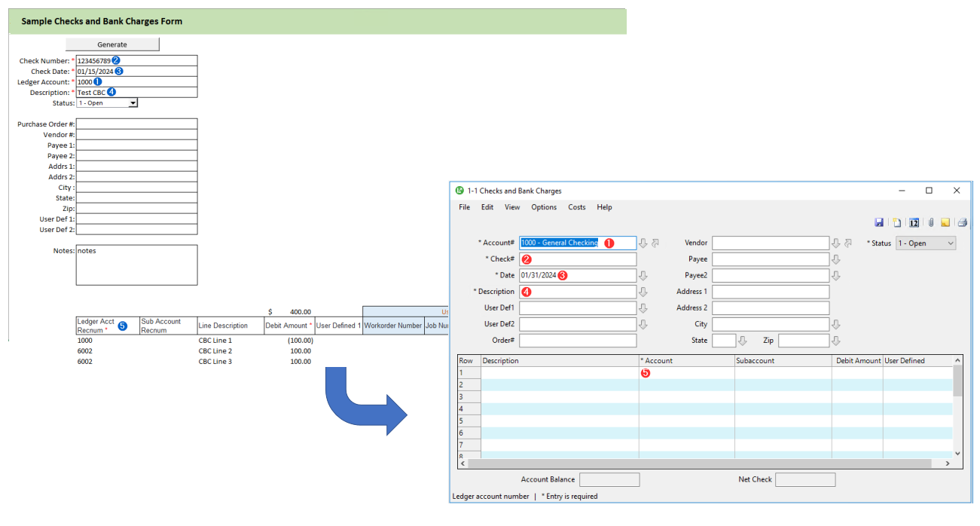Viewport: 980px width, 526px height.
Task: Open lookup arrow next to Payee field
Action: tap(836, 259)
